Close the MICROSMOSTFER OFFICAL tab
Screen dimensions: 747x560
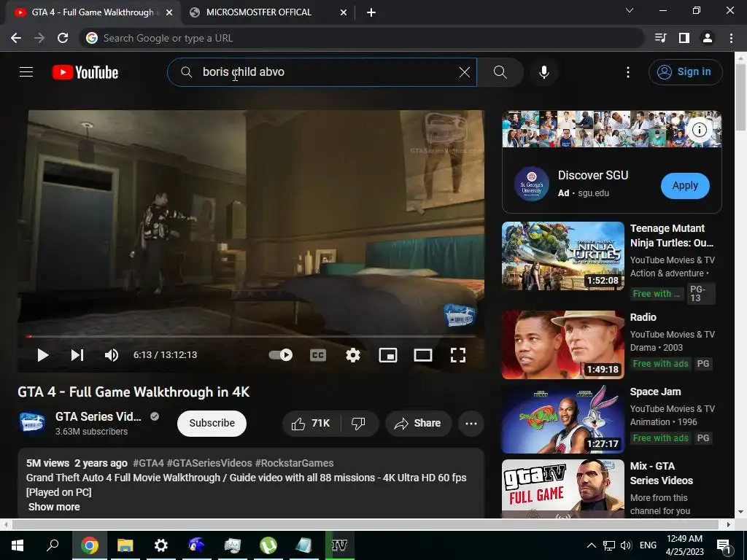tap(343, 12)
